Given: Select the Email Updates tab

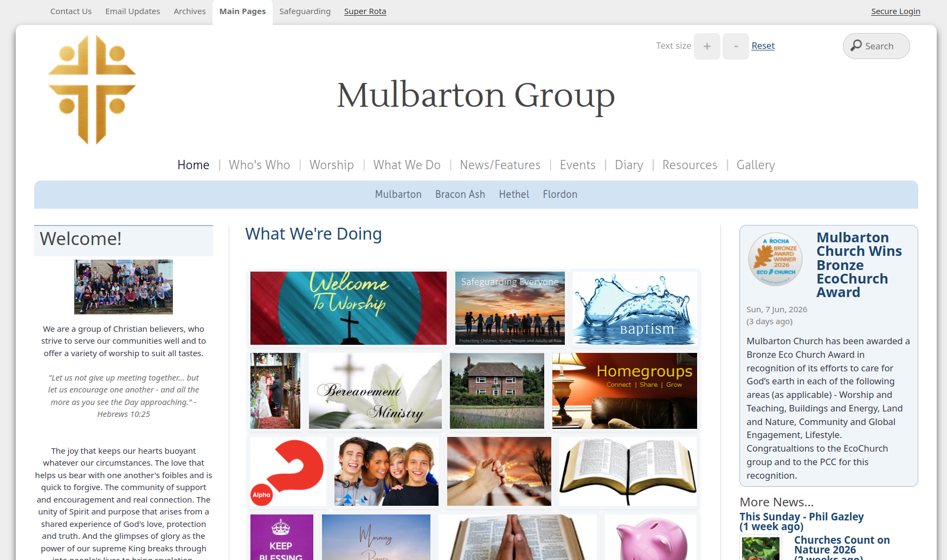Looking at the screenshot, I should (133, 11).
